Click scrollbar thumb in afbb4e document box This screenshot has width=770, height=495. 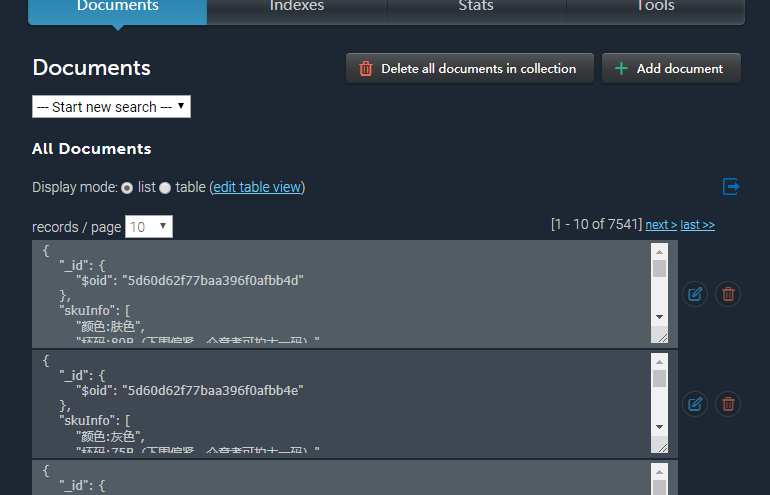click(x=660, y=379)
